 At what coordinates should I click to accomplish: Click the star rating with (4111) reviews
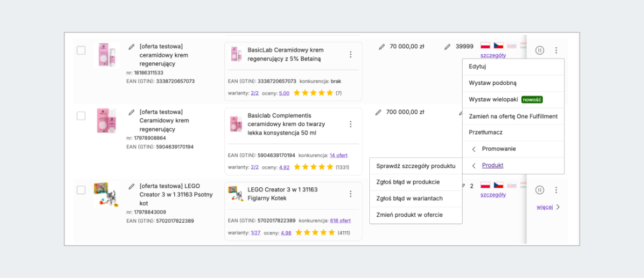[x=316, y=232]
